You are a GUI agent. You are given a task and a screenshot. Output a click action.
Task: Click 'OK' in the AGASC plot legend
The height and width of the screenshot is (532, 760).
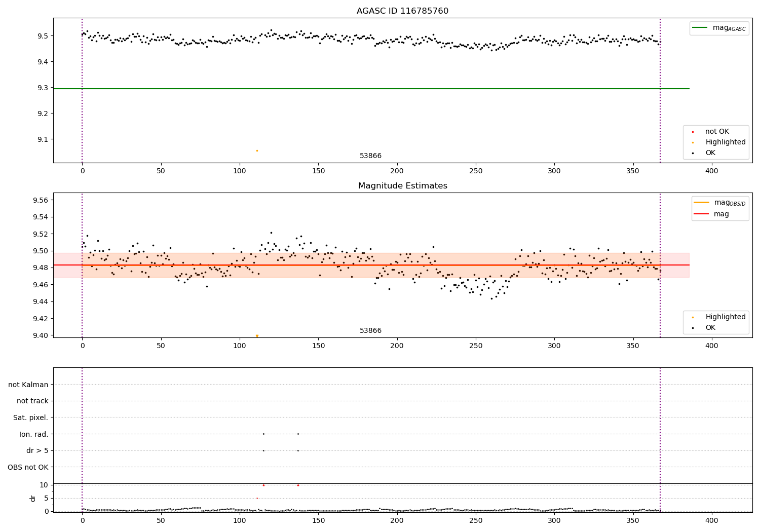click(x=710, y=153)
